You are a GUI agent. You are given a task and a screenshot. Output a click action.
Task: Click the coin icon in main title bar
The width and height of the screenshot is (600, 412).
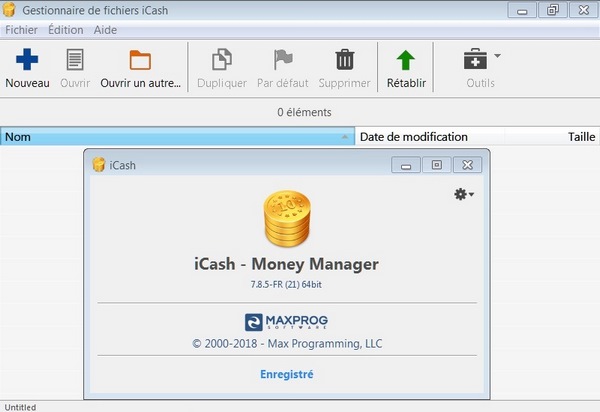pos(9,10)
